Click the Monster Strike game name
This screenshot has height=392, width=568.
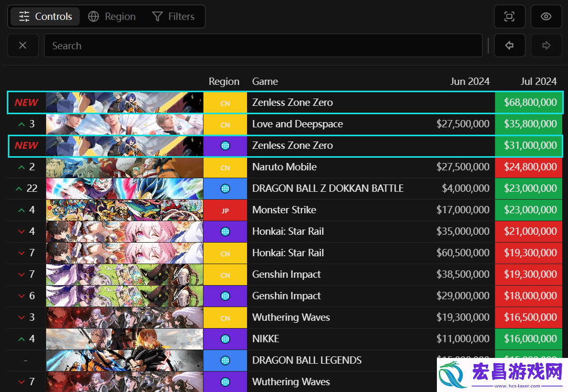(284, 210)
